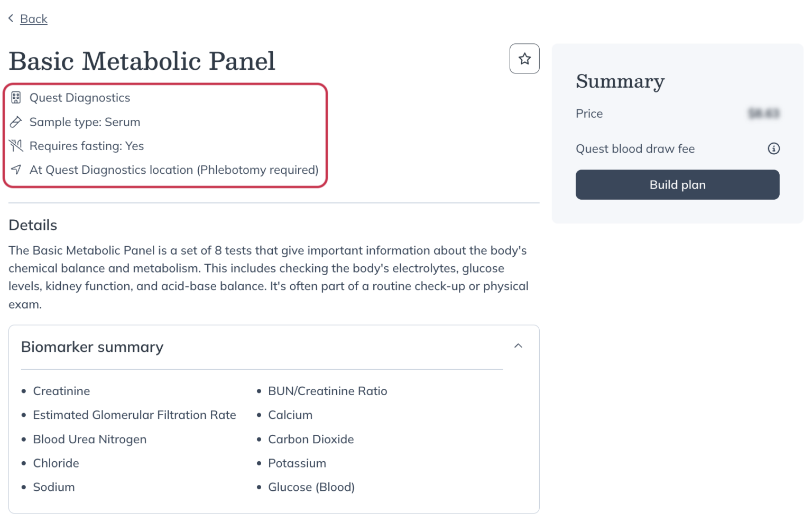Viewport: 812px width, 523px height.
Task: Click the Quest blood draw fee label
Action: tap(635, 149)
